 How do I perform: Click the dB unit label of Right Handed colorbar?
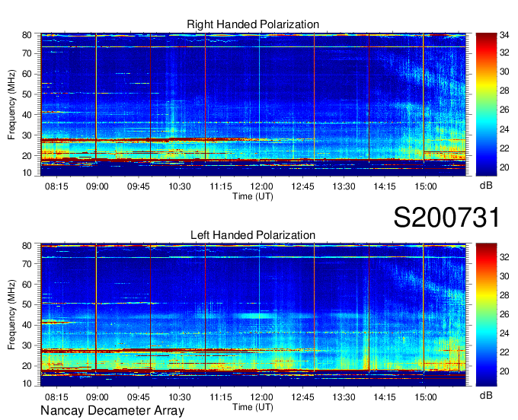pos(486,186)
